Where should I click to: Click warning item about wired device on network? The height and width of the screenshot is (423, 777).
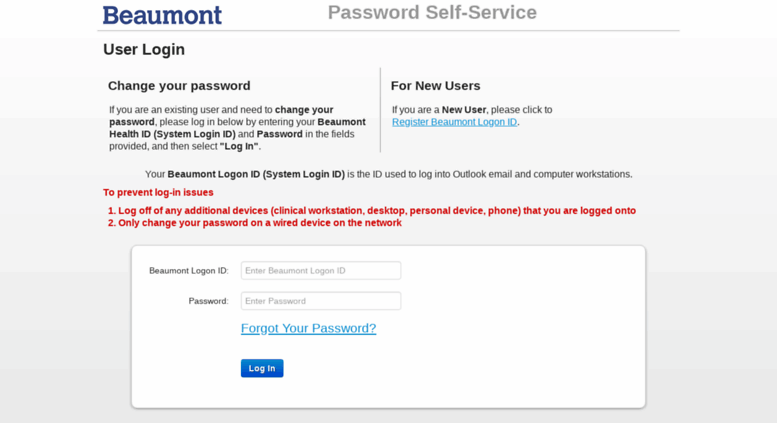point(255,223)
